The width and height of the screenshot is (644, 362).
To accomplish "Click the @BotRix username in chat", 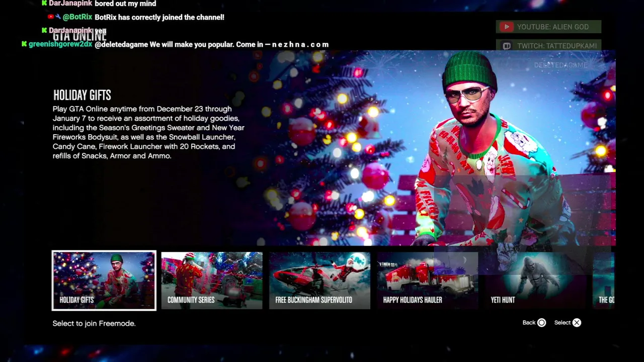I will pos(77,17).
